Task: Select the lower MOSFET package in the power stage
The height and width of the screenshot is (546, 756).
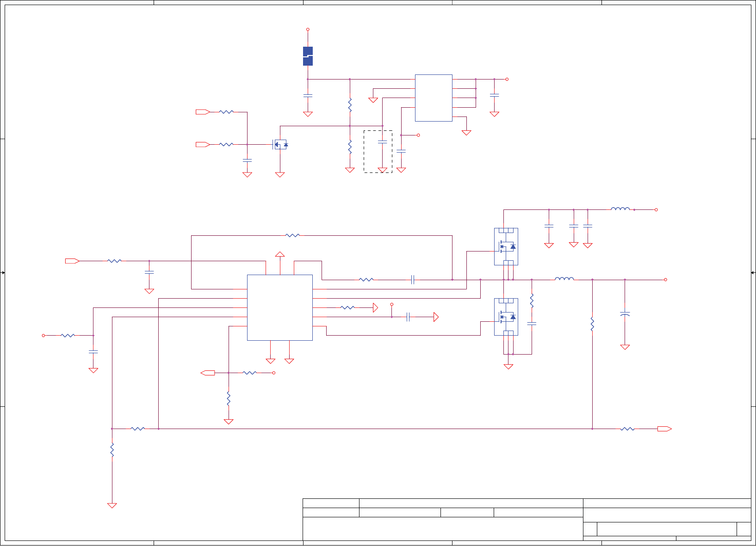Action: coord(506,317)
